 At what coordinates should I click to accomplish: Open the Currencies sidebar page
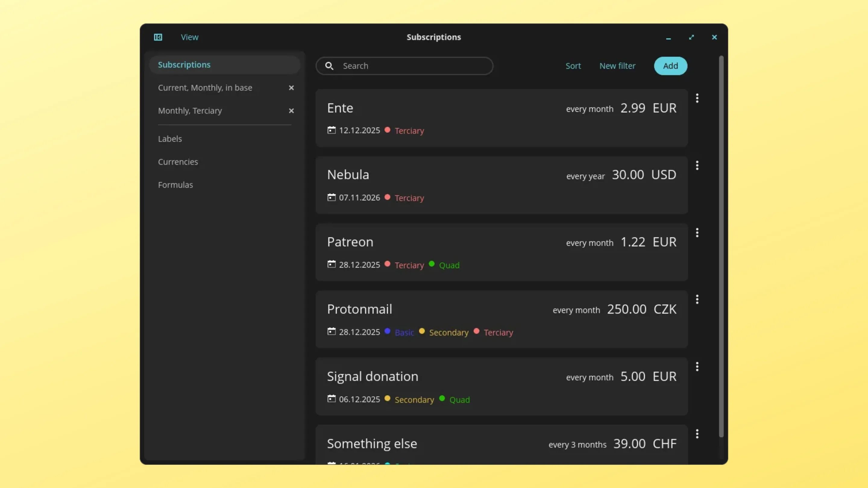tap(178, 162)
